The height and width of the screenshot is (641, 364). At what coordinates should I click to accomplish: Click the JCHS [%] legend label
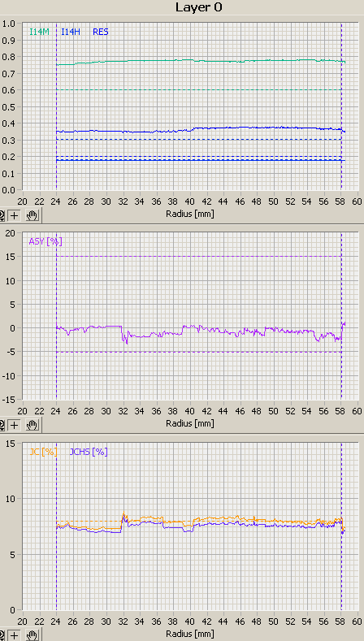(89, 452)
